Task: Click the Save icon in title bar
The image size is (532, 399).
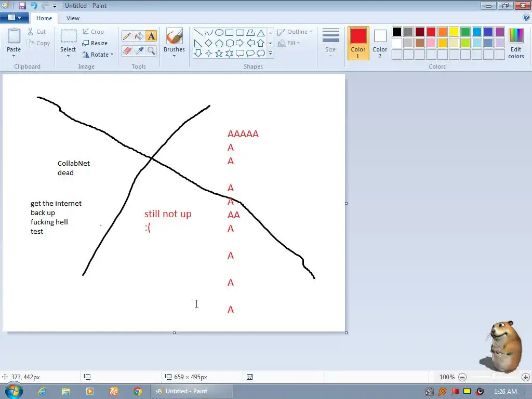Action: 22,5
